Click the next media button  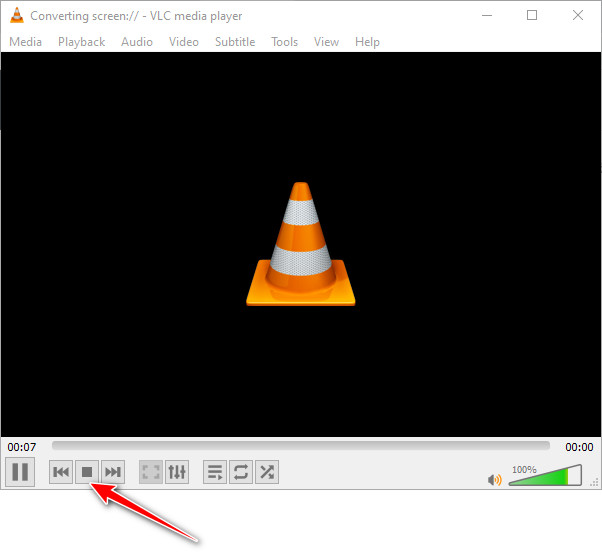pos(113,472)
